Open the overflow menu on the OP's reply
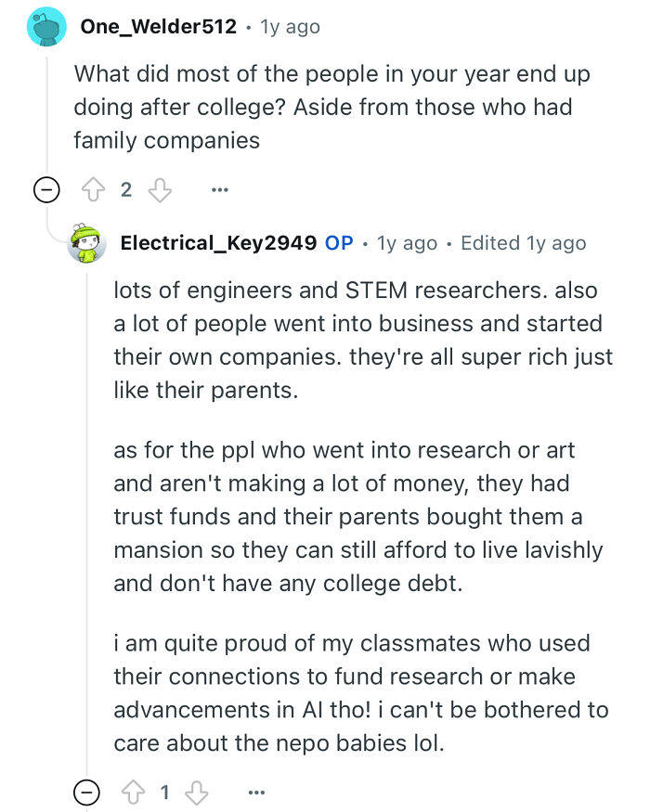This screenshot has height=812, width=650. [x=257, y=792]
